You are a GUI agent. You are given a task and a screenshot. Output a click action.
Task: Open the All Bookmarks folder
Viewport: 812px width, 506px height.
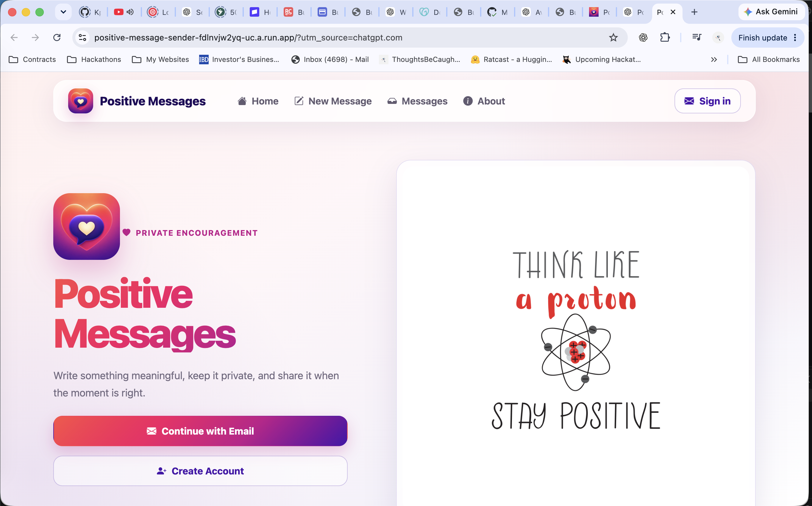pos(769,60)
